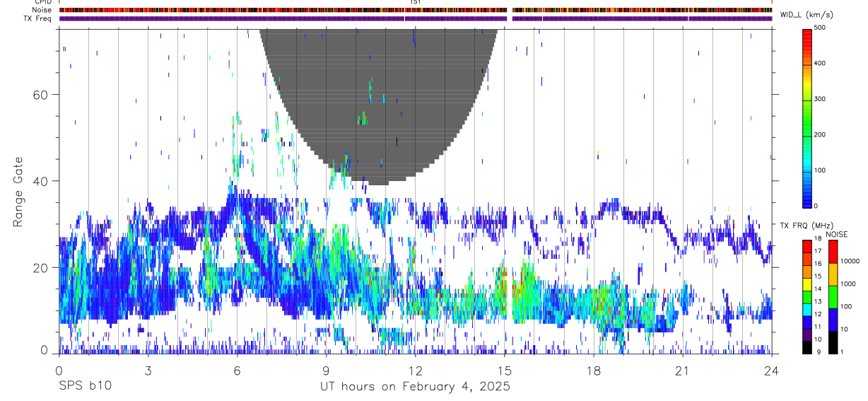868x401 pixels.
Task: Click the '200' label on the WID colorbar
Action: coord(820,134)
